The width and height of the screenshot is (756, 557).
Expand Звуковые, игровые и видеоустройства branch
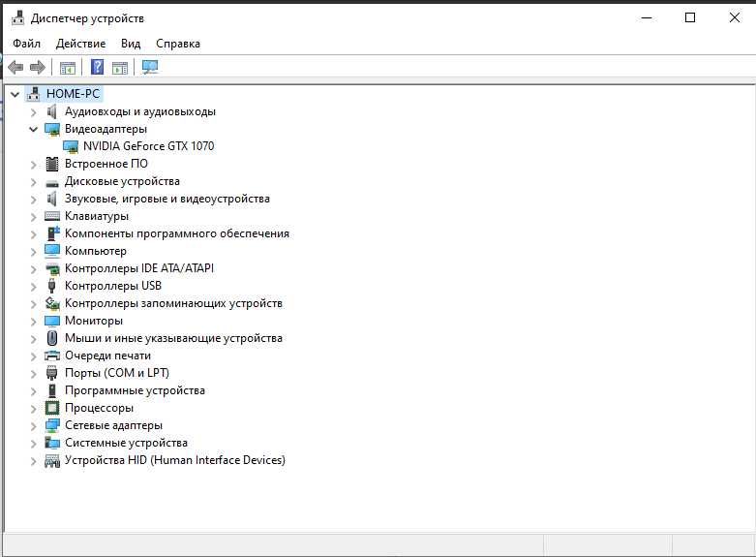click(33, 200)
